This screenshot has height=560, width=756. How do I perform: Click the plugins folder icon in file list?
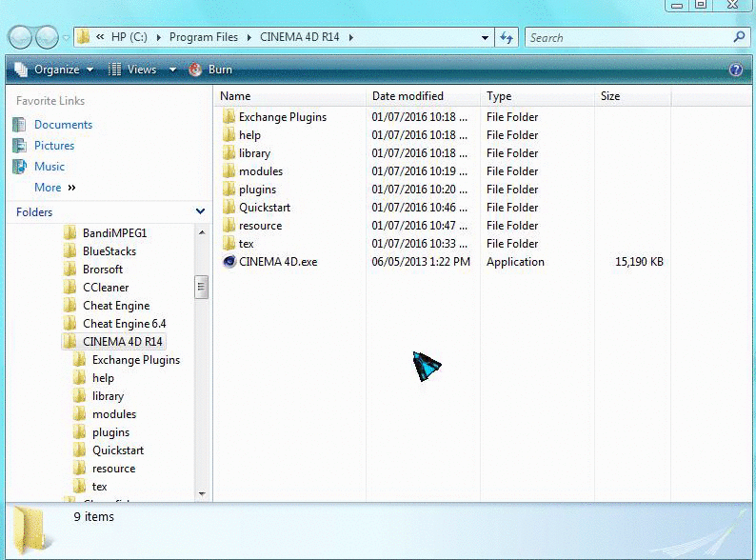[229, 190]
